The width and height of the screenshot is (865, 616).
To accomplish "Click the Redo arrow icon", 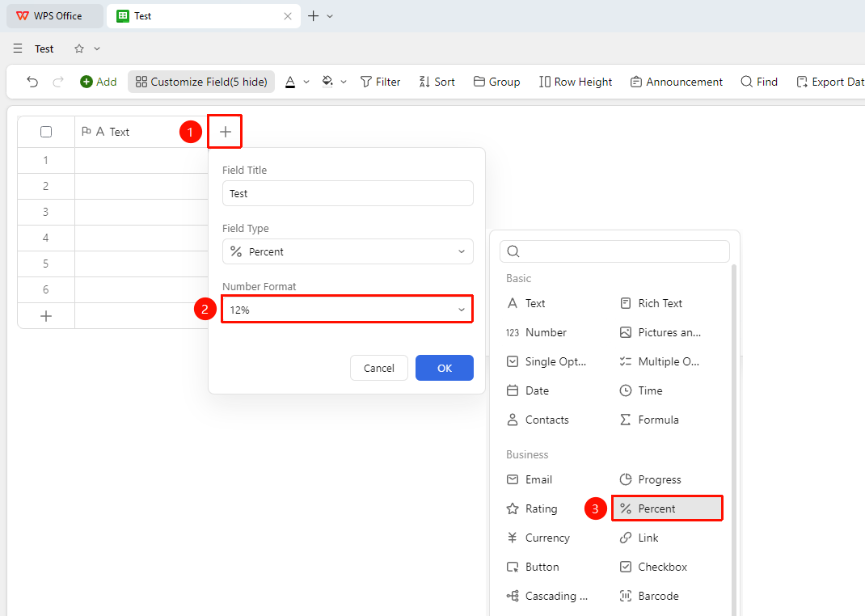I will [x=58, y=82].
